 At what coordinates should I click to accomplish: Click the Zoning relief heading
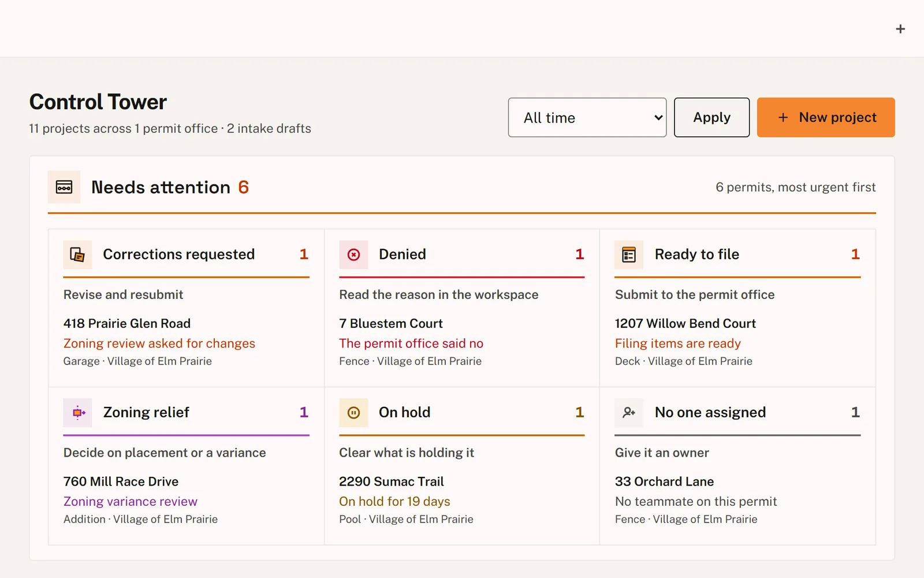pos(146,413)
